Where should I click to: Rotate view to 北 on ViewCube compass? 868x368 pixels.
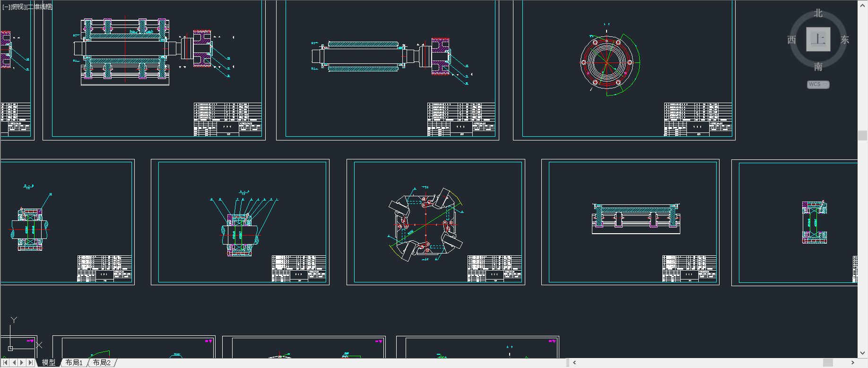click(818, 13)
